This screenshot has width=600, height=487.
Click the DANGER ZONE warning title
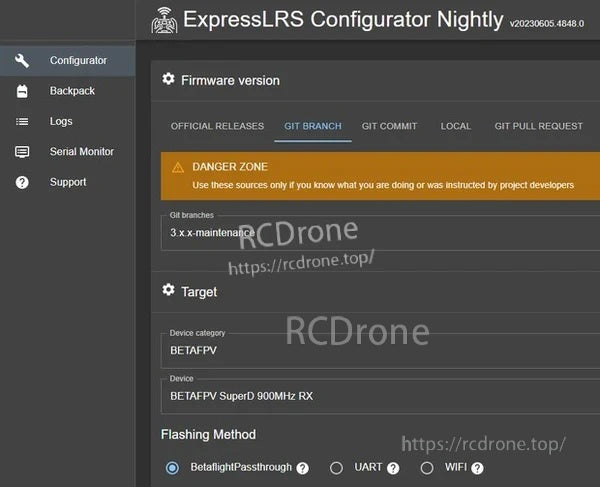tap(230, 167)
